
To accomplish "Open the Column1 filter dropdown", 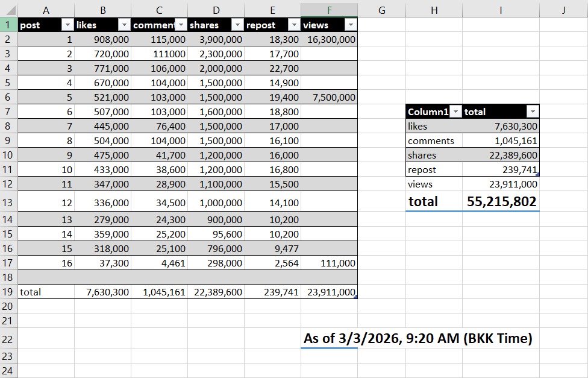I will point(455,112).
